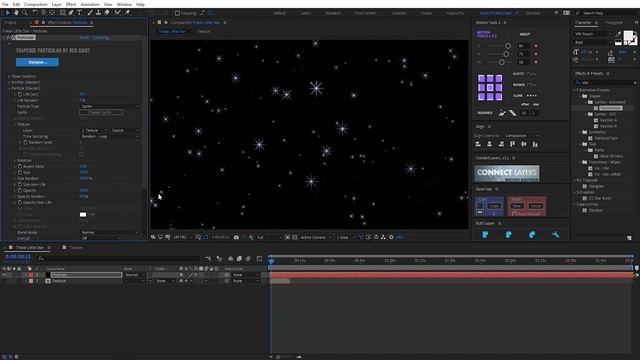Screen dimensions: 640x360
Task: Toggle the Snapping checkbox
Action: tap(177, 13)
